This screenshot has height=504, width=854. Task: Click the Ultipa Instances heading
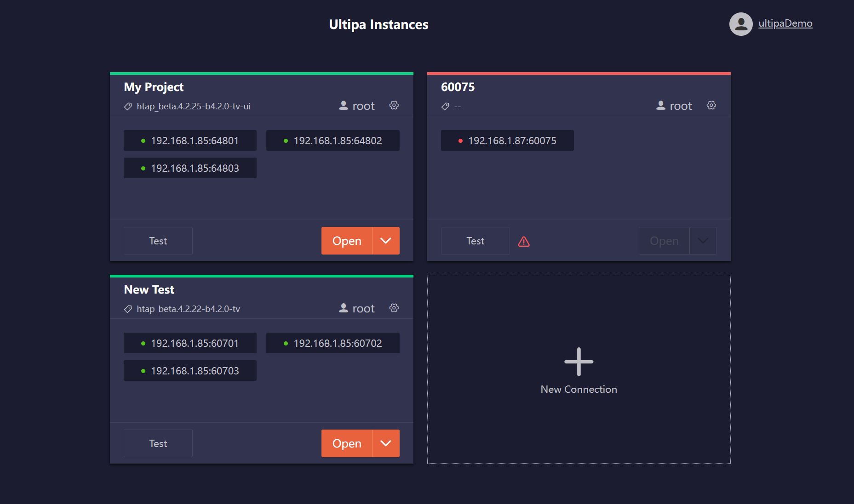point(378,24)
